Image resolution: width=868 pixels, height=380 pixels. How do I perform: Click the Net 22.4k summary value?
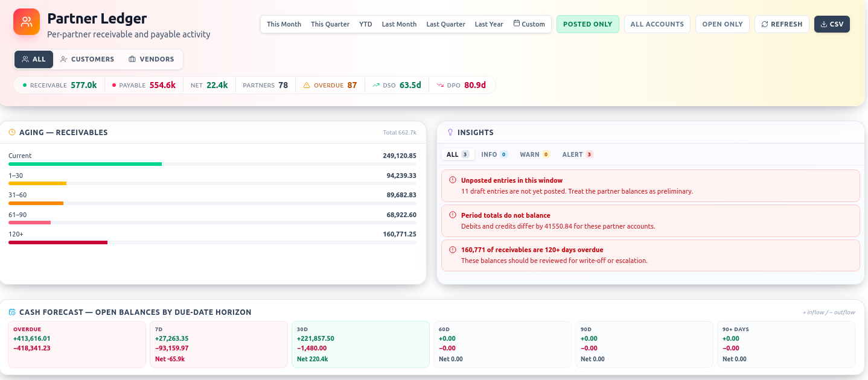[217, 85]
